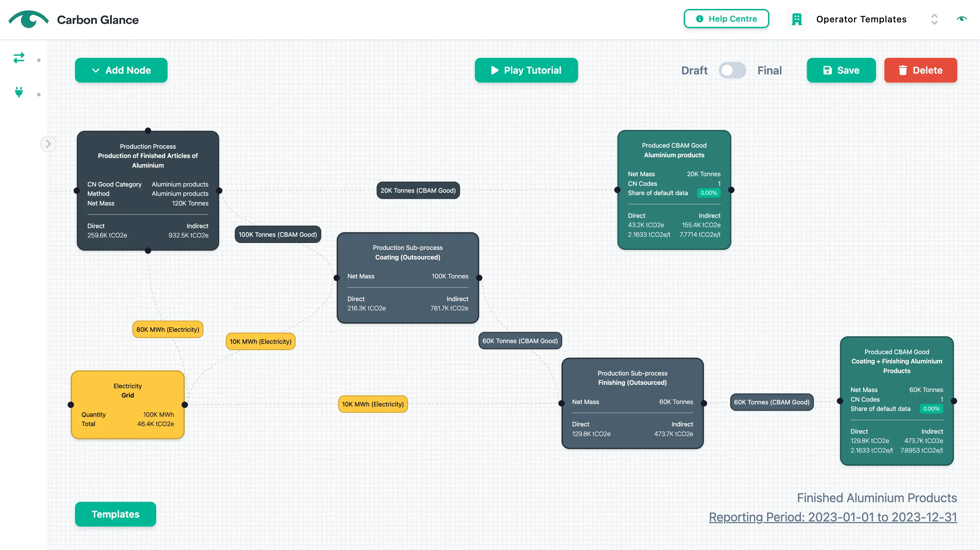The height and width of the screenshot is (550, 980).
Task: Click the top connector handle of Production Process node
Action: tap(148, 130)
